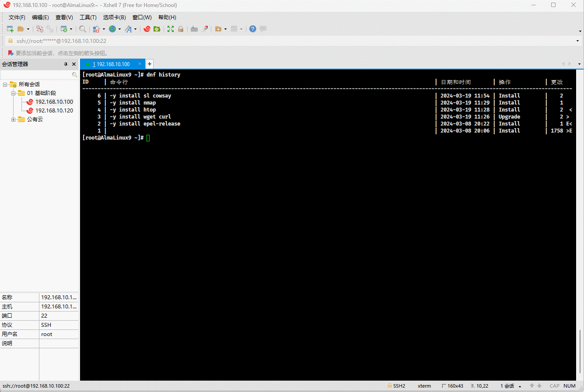This screenshot has width=584, height=392.
Task: Pin the session manager panel
Action: click(66, 64)
